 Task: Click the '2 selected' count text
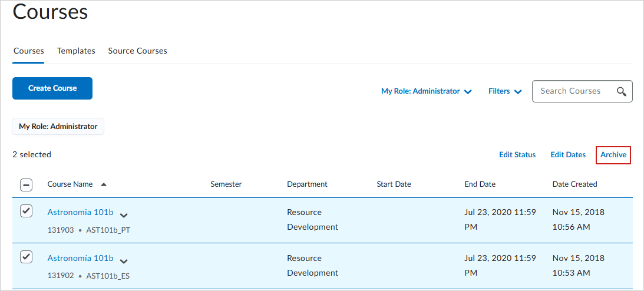[x=32, y=155]
